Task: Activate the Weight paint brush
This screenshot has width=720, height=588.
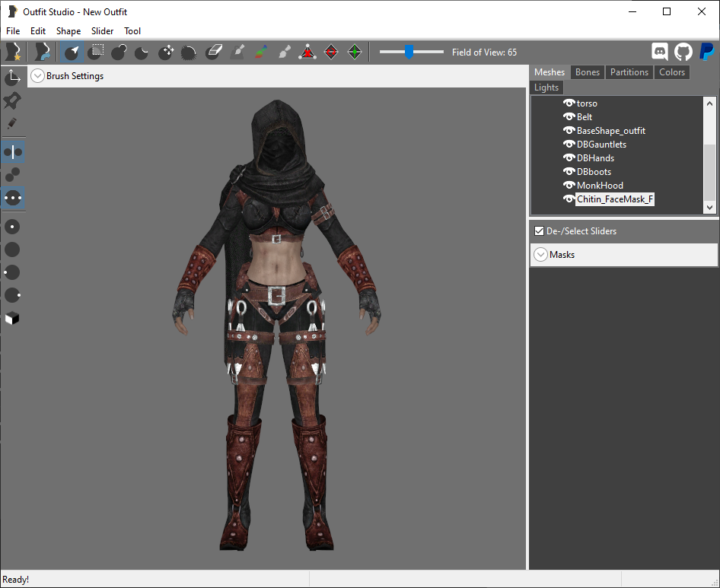Action: tap(238, 52)
